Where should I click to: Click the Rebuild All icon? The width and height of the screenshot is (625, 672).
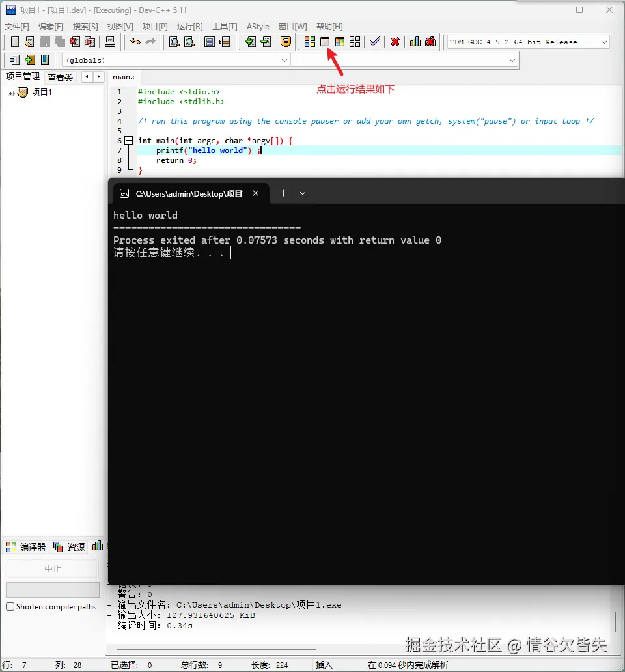[355, 42]
